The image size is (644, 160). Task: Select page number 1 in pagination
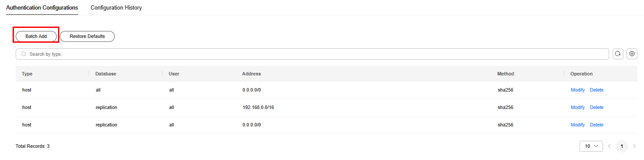point(622,146)
